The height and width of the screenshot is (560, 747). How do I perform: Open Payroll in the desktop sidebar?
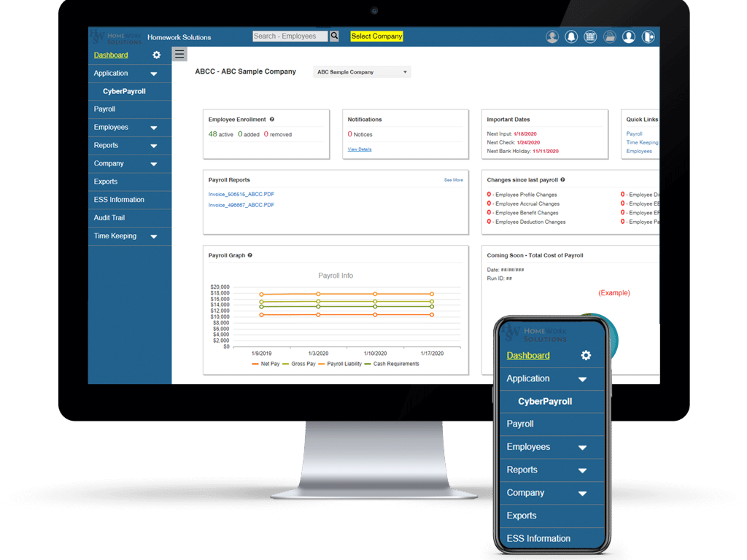104,109
